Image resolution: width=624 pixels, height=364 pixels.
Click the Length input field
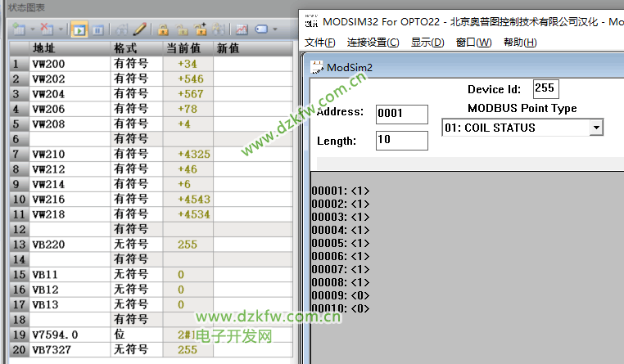(401, 141)
